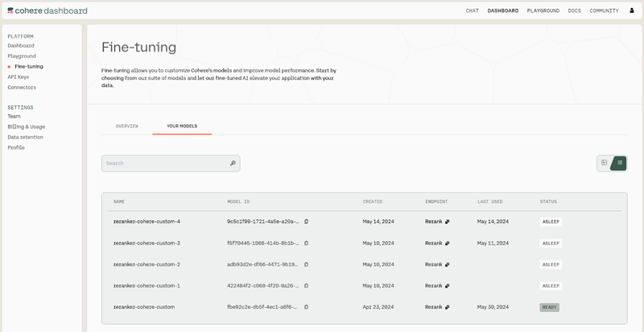Switch to grid view layout
The width and height of the screenshot is (644, 332).
[x=604, y=163]
